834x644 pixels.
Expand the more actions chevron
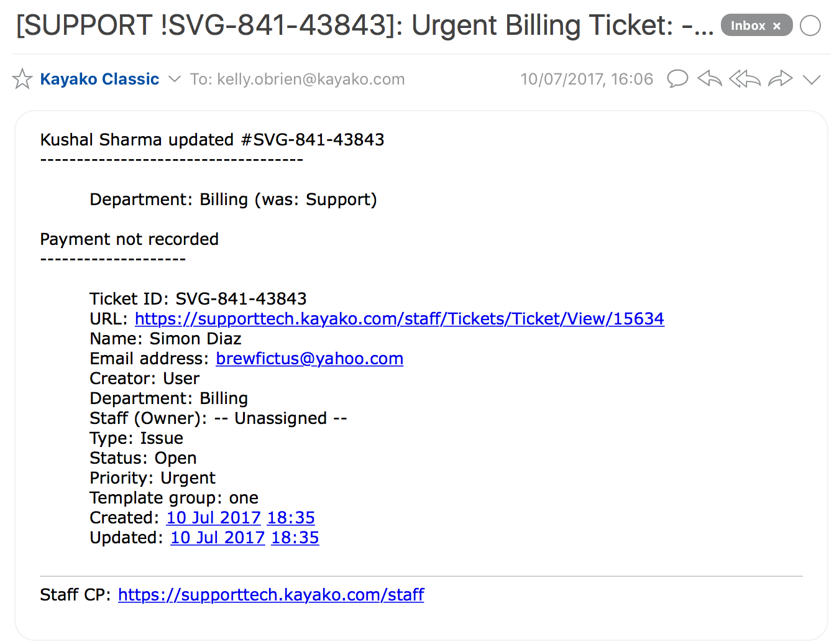pos(812,80)
